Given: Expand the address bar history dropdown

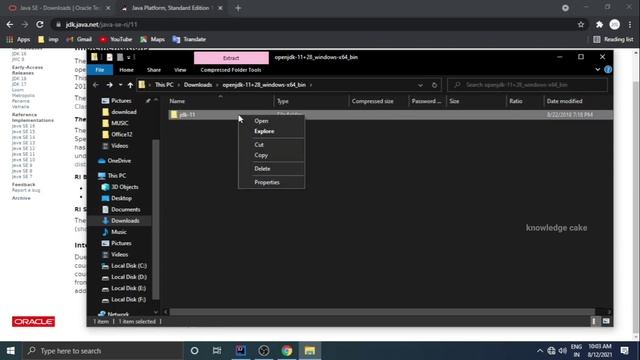Looking at the screenshot, I should 420,85.
